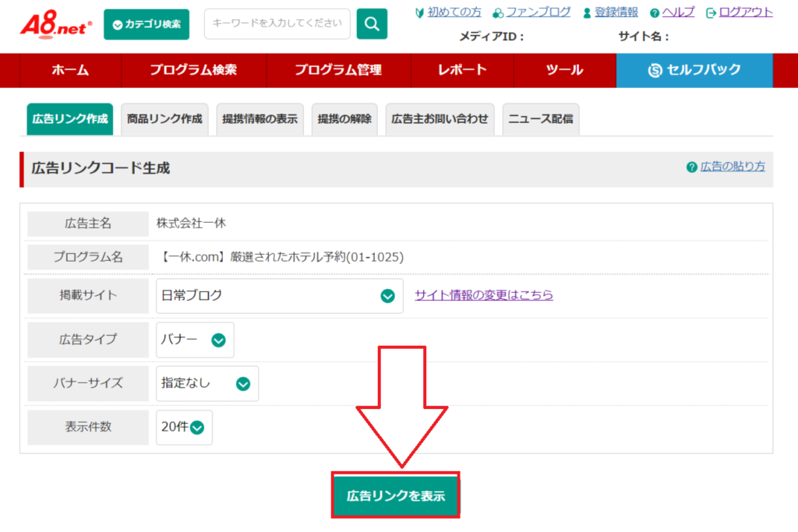Click the logout arrow icon
The image size is (798, 532).
pyautogui.click(x=711, y=13)
